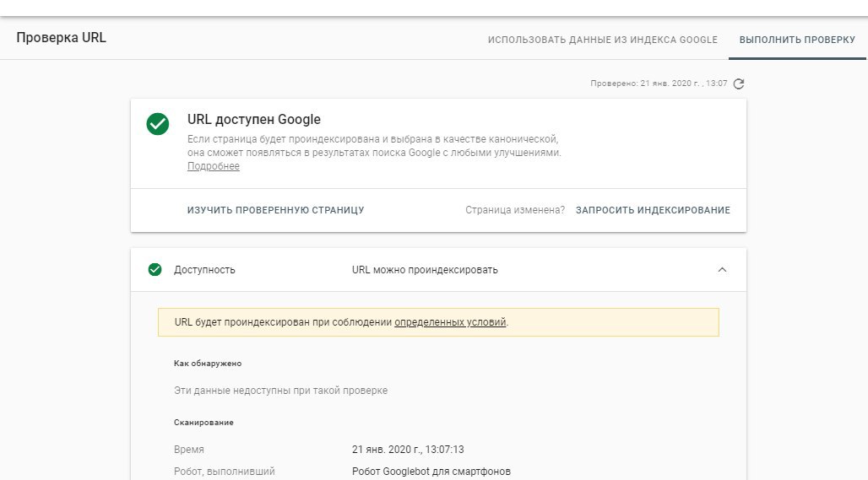868x480 pixels.
Task: Click the green checkmark beside 'URL доступен Google'
Action: (x=158, y=124)
